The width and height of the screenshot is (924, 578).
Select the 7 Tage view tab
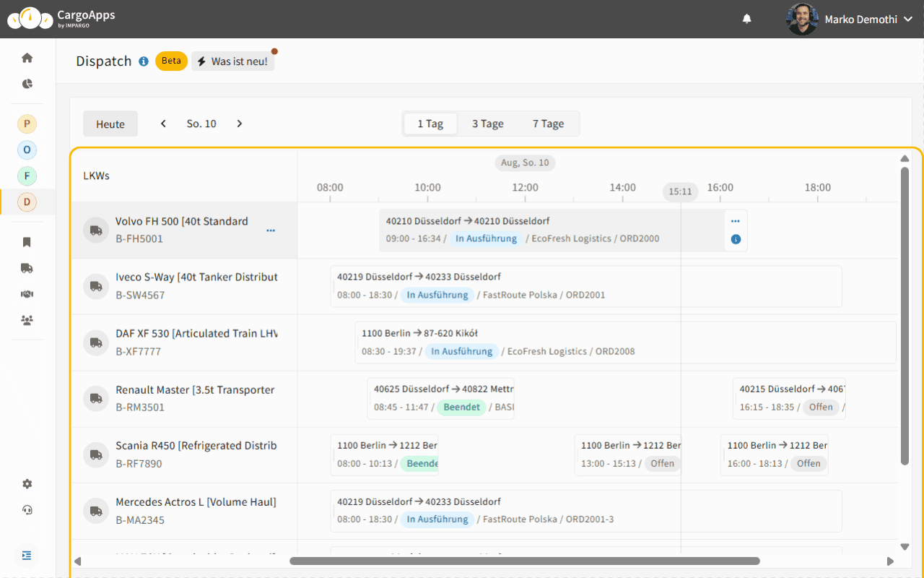tap(548, 124)
